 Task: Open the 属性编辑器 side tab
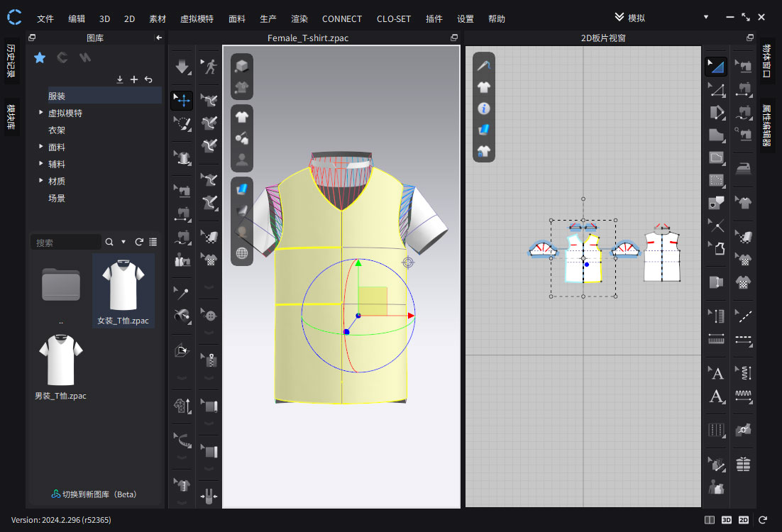coord(768,124)
